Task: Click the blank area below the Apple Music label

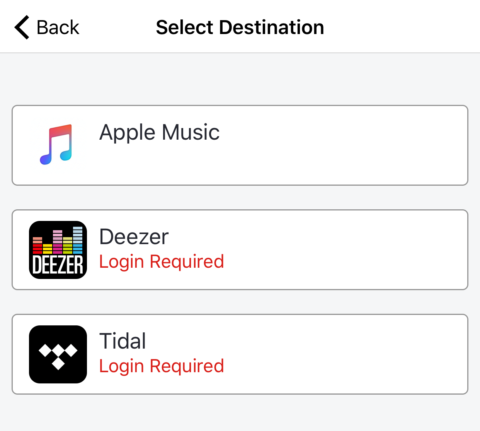Action: tap(160, 163)
